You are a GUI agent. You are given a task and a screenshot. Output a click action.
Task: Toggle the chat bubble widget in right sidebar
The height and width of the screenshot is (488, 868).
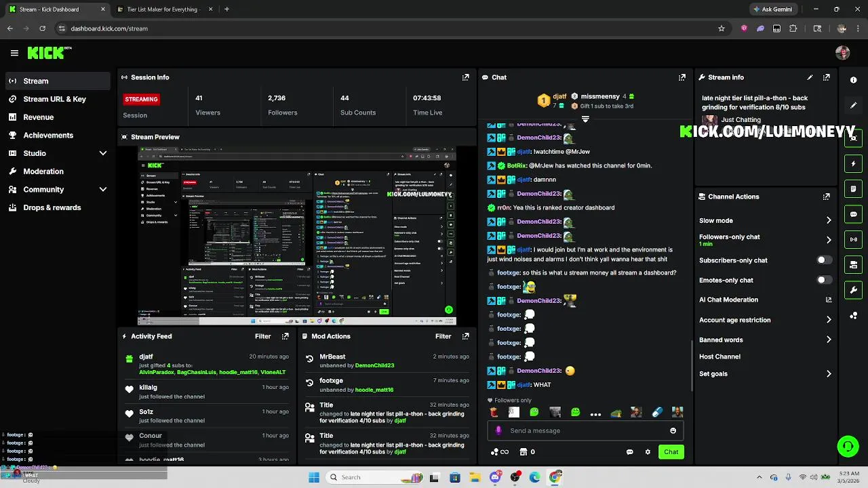tap(853, 214)
